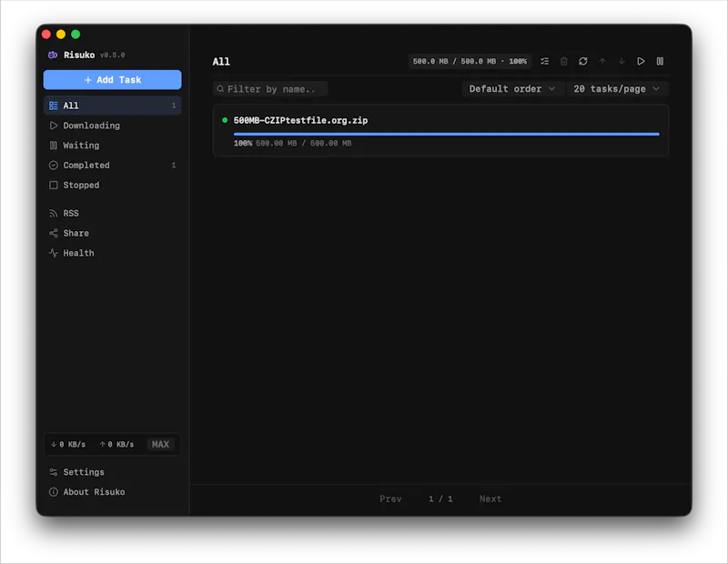This screenshot has height=564, width=728.
Task: Click the Next page button
Action: (x=490, y=499)
